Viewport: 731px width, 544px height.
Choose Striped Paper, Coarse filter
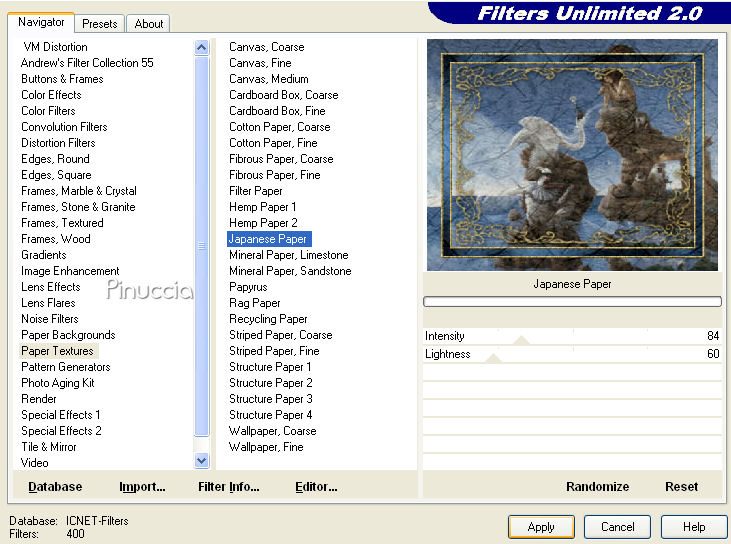(281, 335)
